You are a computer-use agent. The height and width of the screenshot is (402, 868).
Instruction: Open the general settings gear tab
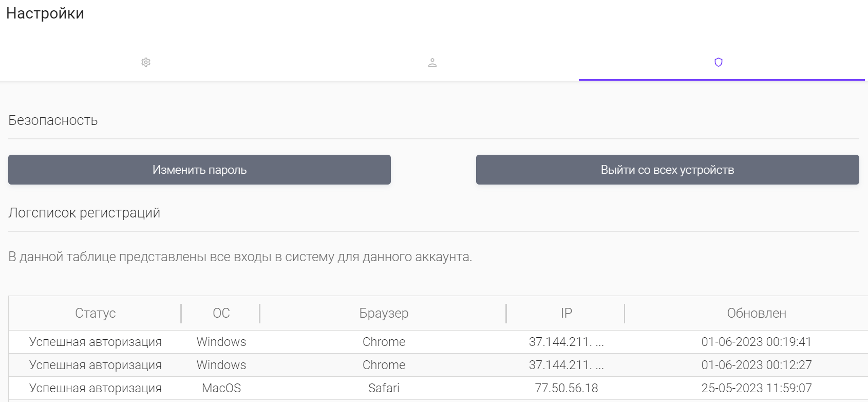[146, 62]
